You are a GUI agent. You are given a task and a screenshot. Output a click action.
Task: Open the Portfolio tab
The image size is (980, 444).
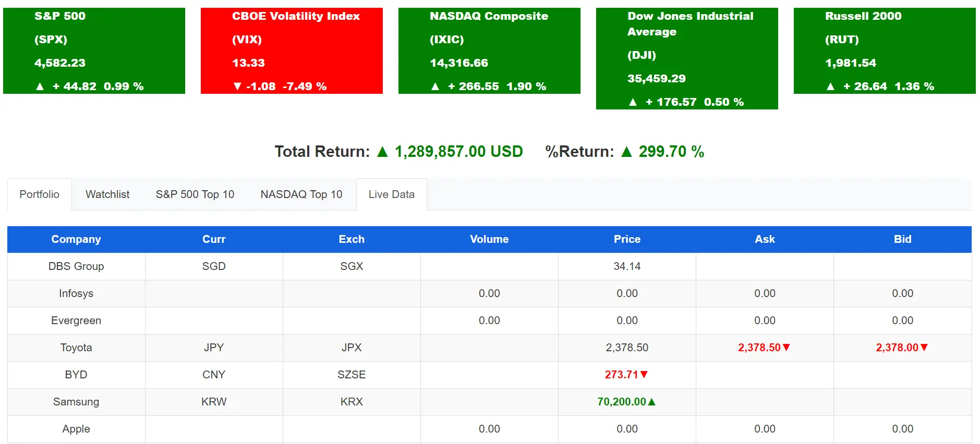coord(40,194)
